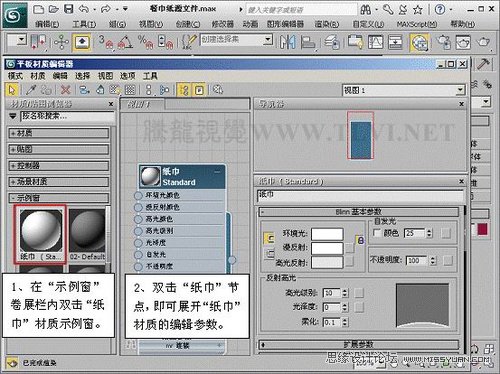This screenshot has height=374, width=500.
Task: Select the arrow Select tool in material editor
Action: 12,90
